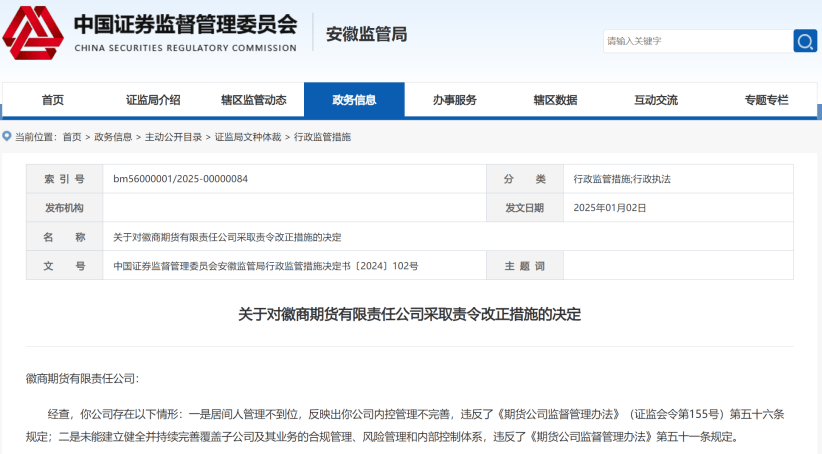
Task: Select index number bm56000001/2025-00000084
Action: 180,179
